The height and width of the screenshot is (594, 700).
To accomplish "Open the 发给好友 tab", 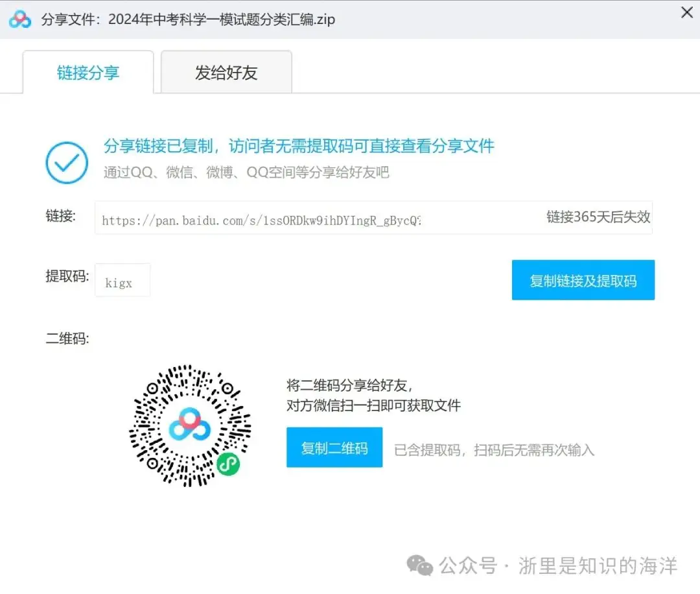I will point(226,73).
